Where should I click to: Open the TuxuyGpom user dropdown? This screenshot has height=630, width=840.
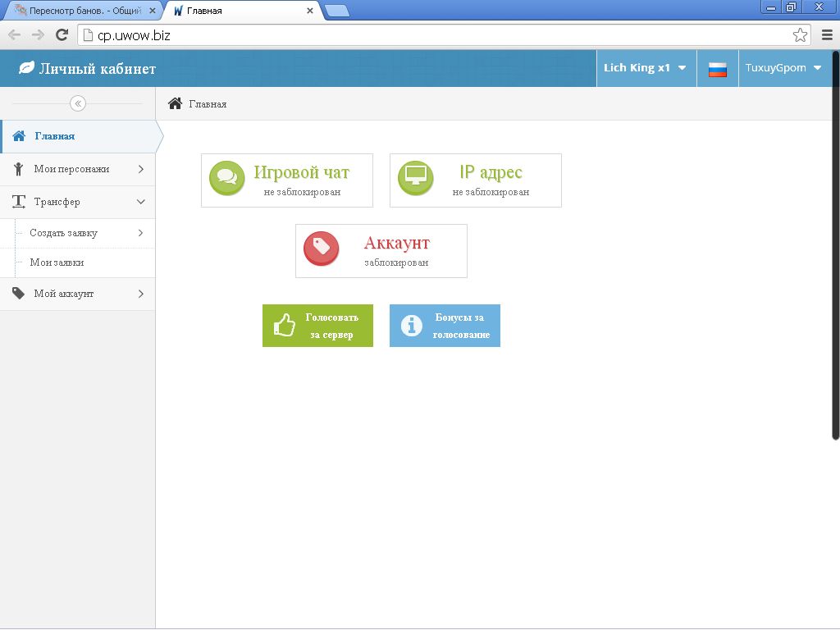pyautogui.click(x=783, y=68)
